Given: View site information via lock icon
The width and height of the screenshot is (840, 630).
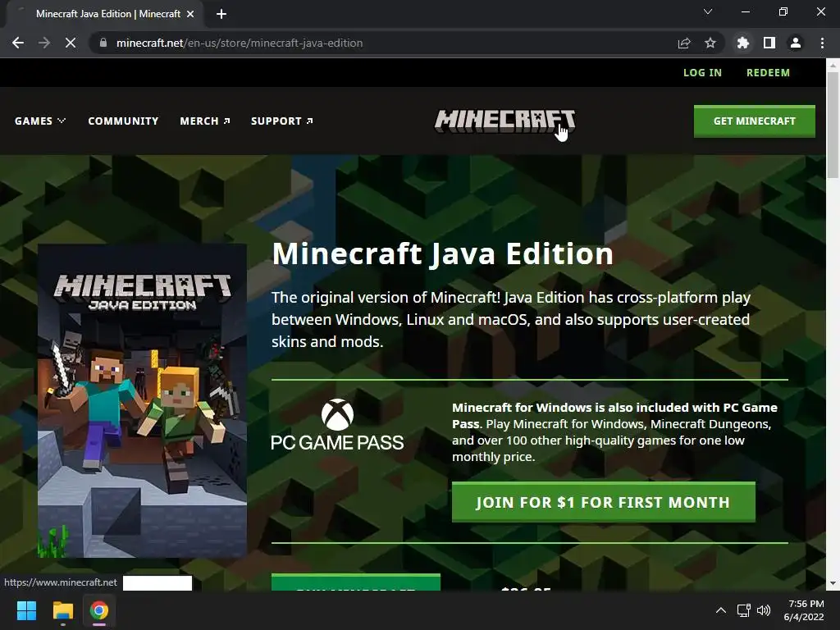Looking at the screenshot, I should (x=103, y=43).
